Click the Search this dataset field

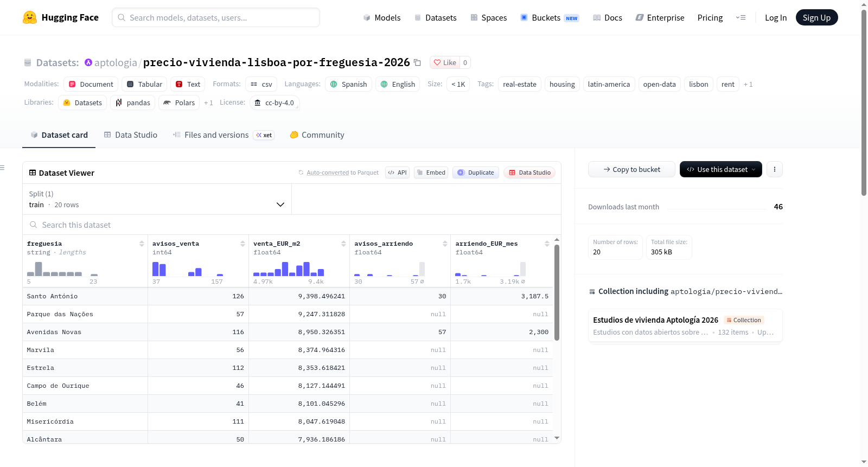pyautogui.click(x=292, y=225)
